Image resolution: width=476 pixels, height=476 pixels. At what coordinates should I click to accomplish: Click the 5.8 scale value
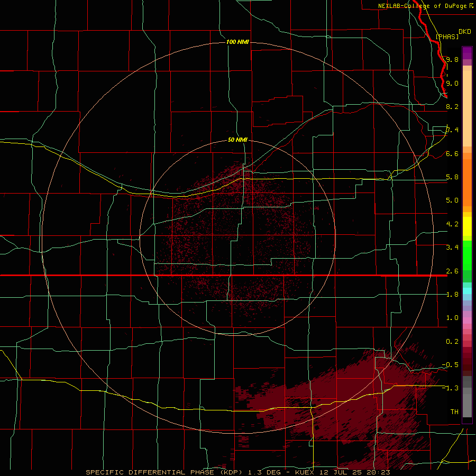[452, 177]
